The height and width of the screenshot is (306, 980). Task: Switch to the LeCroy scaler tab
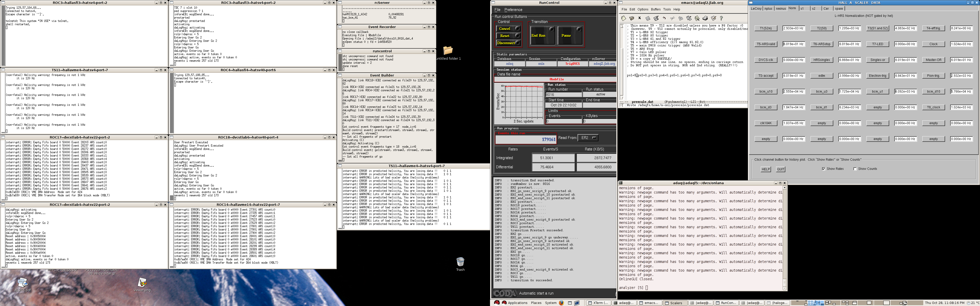756,8
